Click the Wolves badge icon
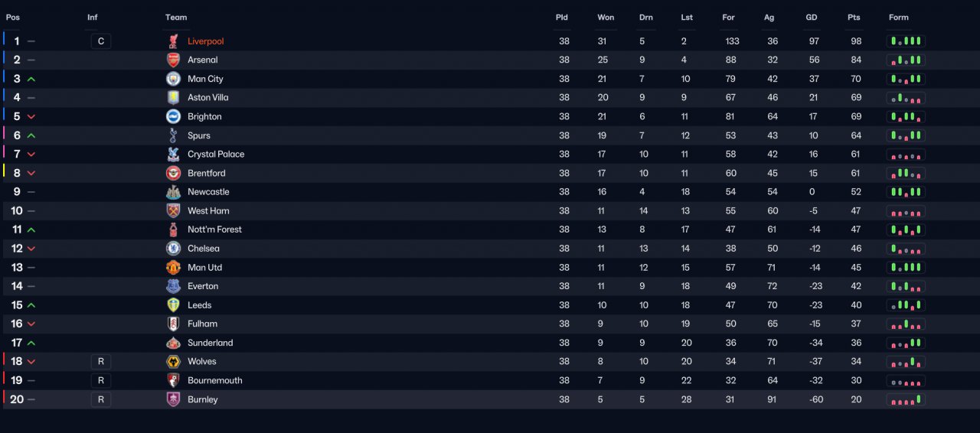The height and width of the screenshot is (433, 980). [x=173, y=362]
